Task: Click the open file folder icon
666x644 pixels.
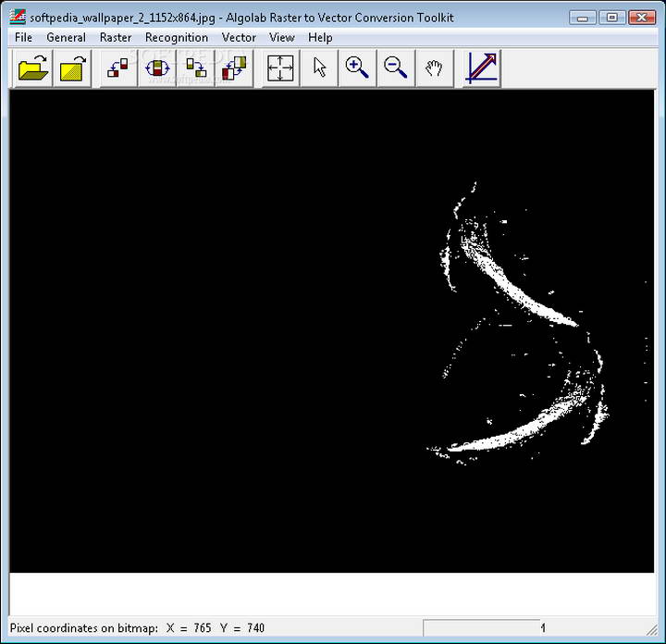Action: tap(33, 68)
